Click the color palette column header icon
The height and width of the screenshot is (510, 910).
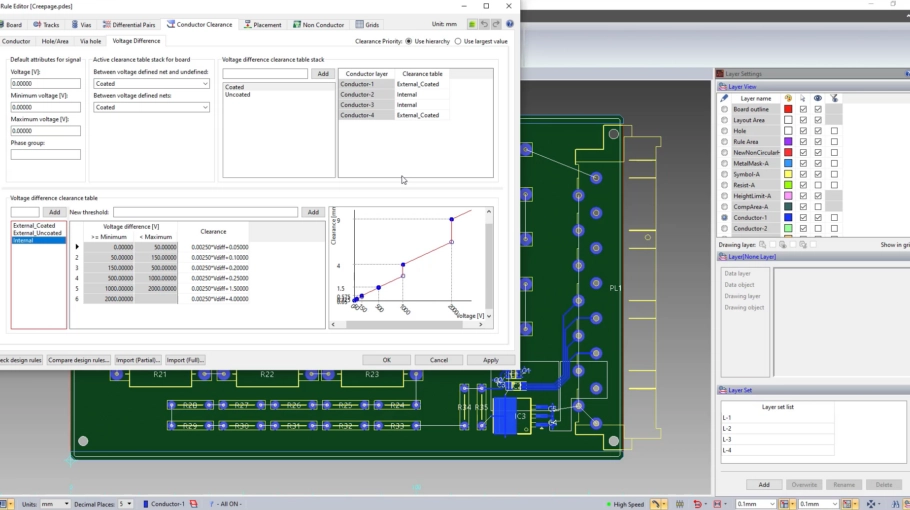click(788, 98)
